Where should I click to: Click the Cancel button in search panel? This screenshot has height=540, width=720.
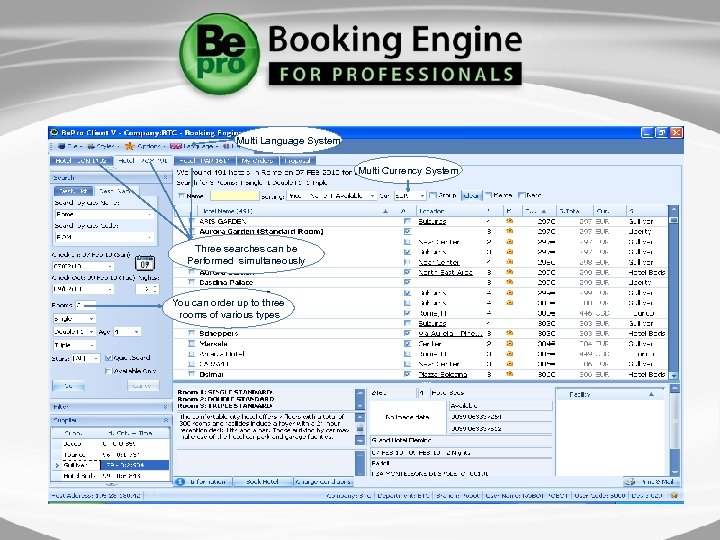pos(143,386)
